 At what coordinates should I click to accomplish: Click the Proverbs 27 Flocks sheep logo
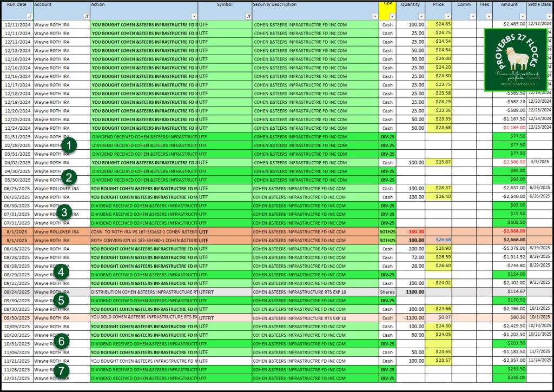tap(516, 60)
